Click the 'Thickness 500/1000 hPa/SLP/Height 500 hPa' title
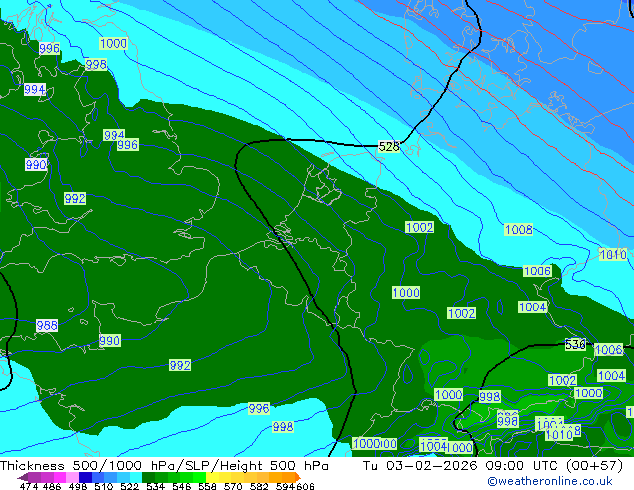634x490 pixels. pyautogui.click(x=164, y=466)
